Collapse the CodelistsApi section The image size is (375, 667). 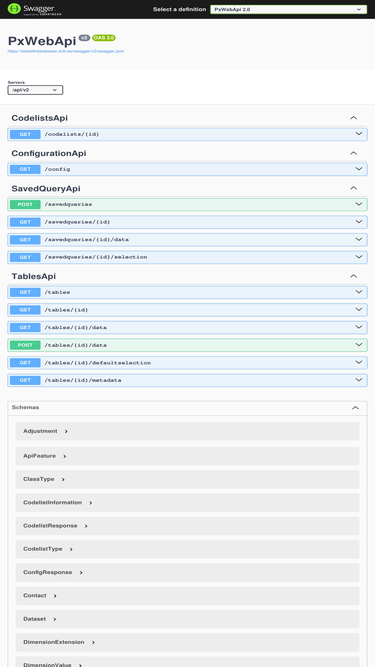[x=353, y=118]
